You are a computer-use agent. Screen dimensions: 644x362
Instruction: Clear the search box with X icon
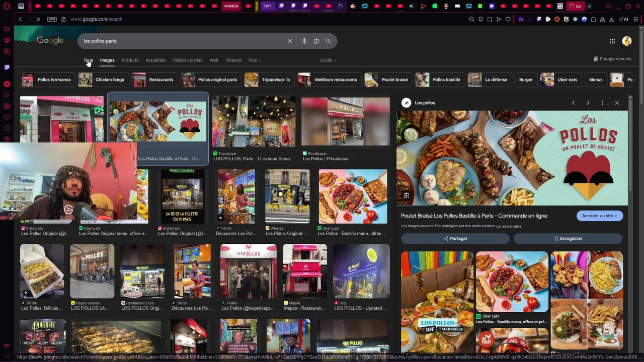(x=289, y=41)
